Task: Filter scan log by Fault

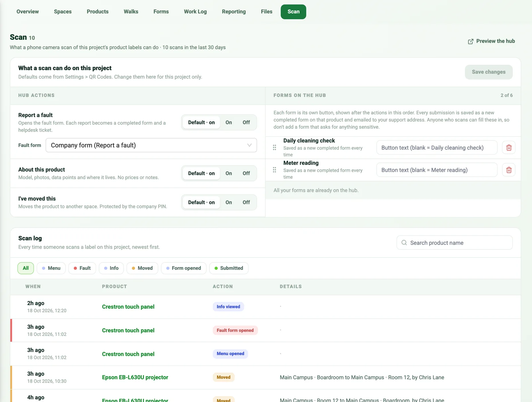Action: [82, 268]
